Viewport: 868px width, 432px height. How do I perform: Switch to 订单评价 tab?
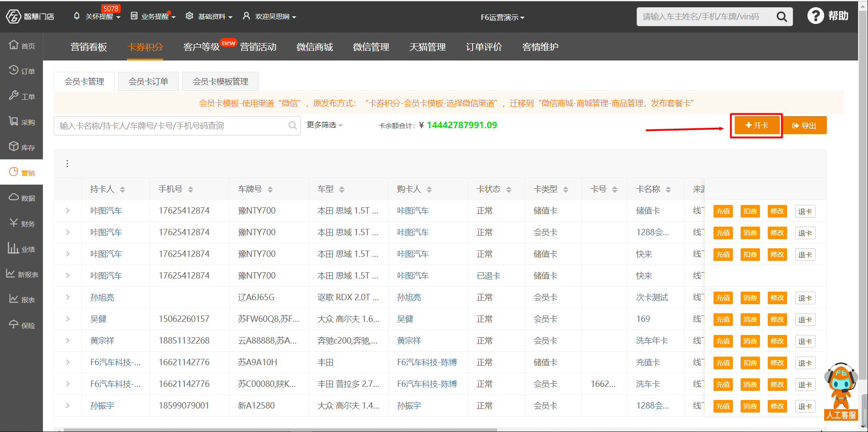(484, 47)
